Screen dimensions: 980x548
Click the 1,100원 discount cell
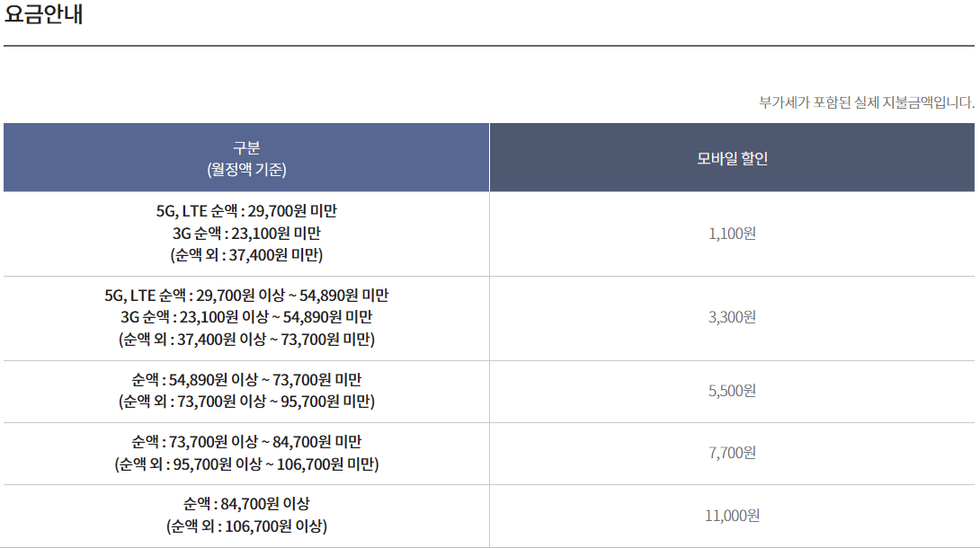pyautogui.click(x=732, y=234)
